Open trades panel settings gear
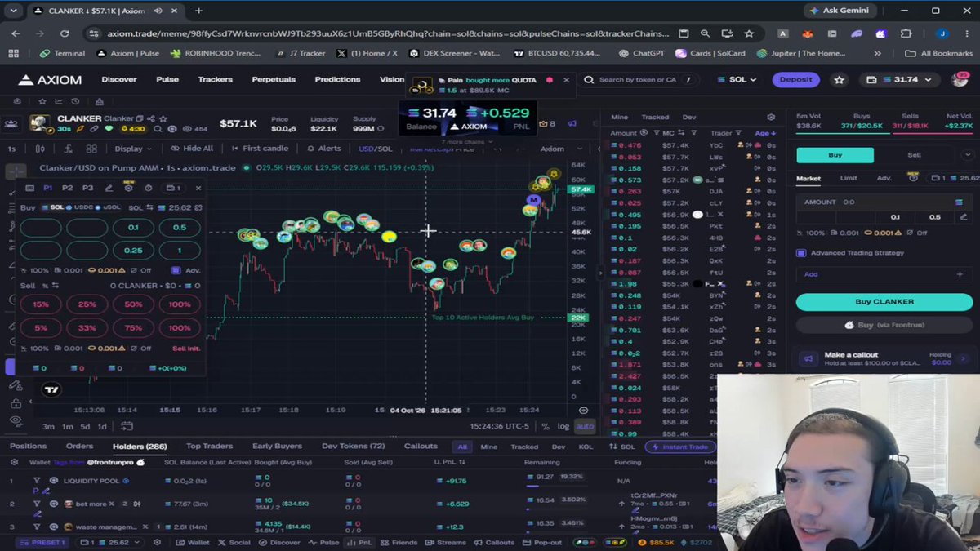 (771, 118)
